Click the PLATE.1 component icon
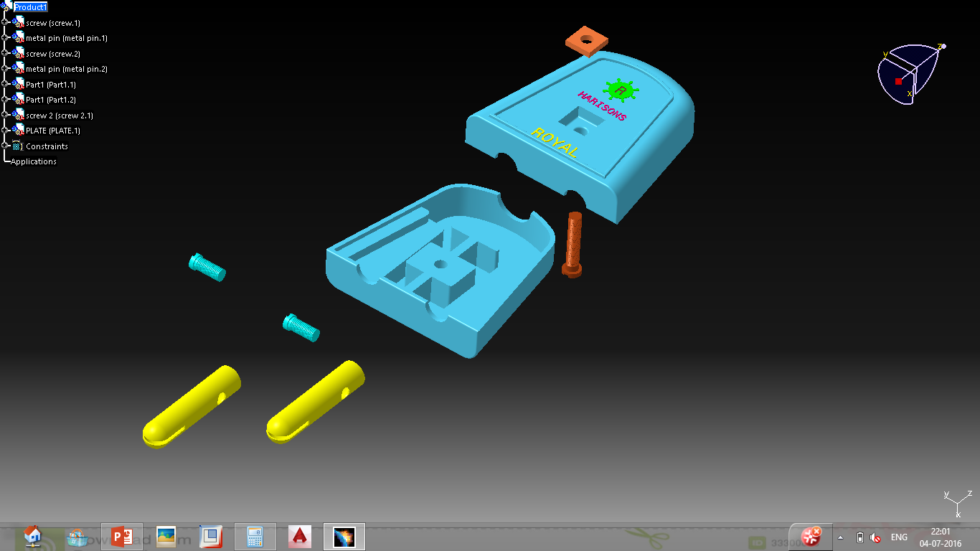Image resolution: width=980 pixels, height=551 pixels. pyautogui.click(x=18, y=130)
